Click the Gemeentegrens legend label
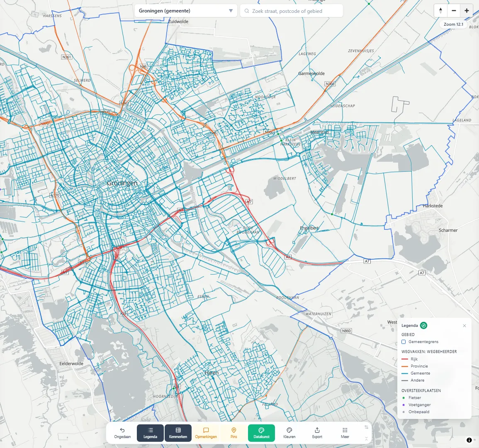 (423, 342)
